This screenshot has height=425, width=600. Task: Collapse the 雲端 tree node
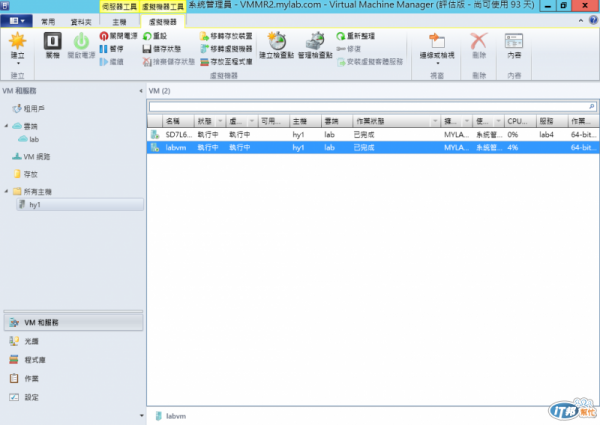click(6, 126)
